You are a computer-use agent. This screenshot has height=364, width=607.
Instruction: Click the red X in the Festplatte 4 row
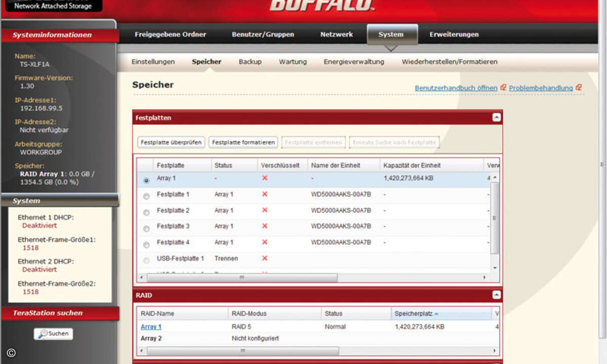[x=265, y=242]
